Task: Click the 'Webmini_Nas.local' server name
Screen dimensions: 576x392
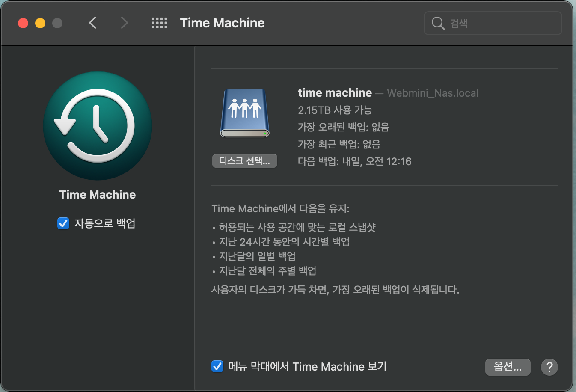Action: pos(433,93)
